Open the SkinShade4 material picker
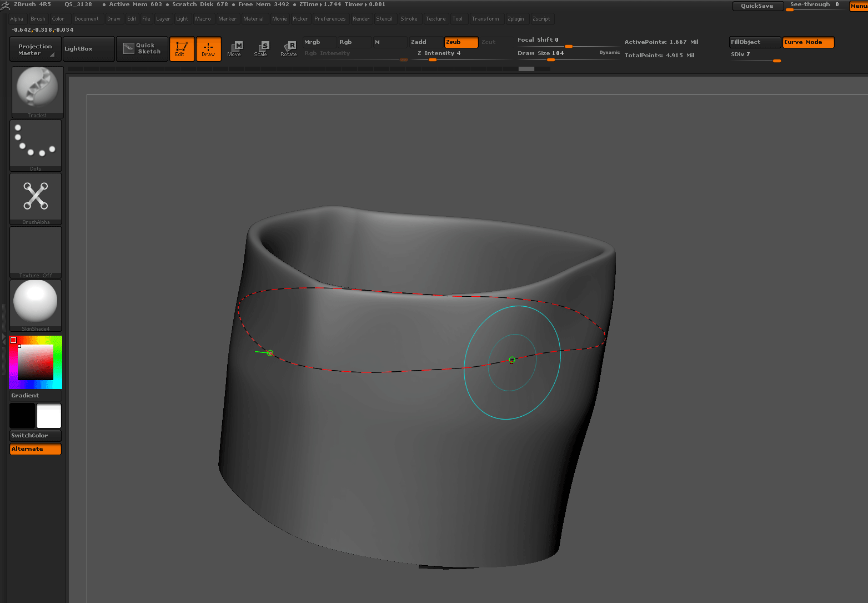Viewport: 868px width, 603px height. pos(36,304)
